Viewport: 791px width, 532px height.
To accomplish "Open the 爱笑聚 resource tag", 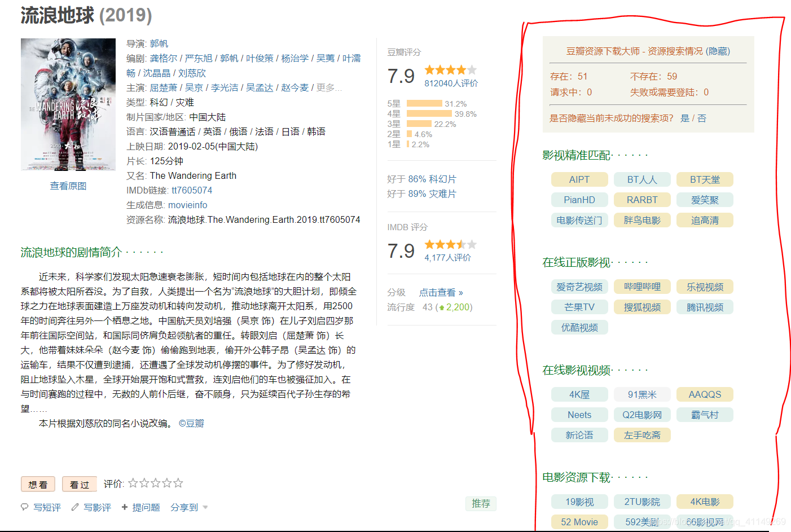I will [705, 200].
